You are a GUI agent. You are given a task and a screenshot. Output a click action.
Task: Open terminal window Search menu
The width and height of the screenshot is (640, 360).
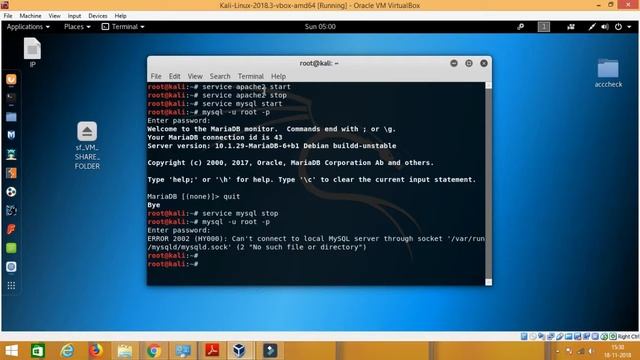pyautogui.click(x=220, y=76)
